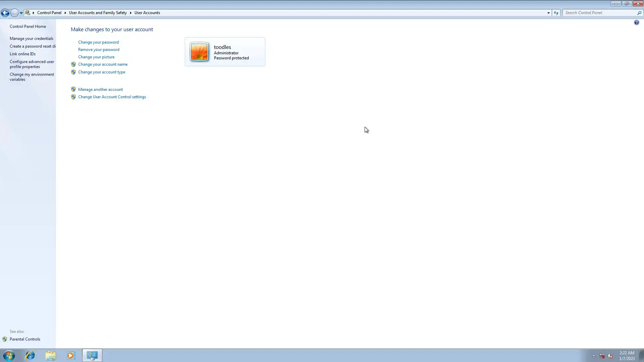Open Change your password link

[98, 42]
